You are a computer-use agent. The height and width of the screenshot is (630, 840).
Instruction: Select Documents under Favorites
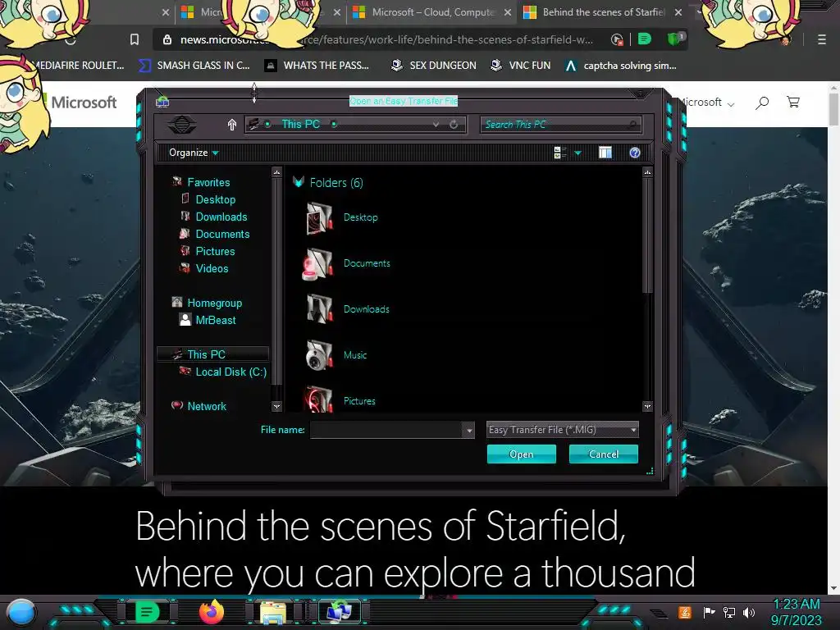pos(222,234)
